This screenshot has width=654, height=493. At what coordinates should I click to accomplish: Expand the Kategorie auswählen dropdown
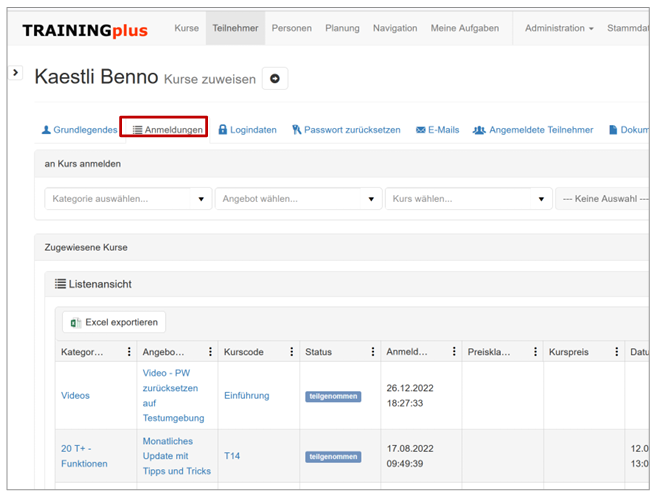pos(201,199)
